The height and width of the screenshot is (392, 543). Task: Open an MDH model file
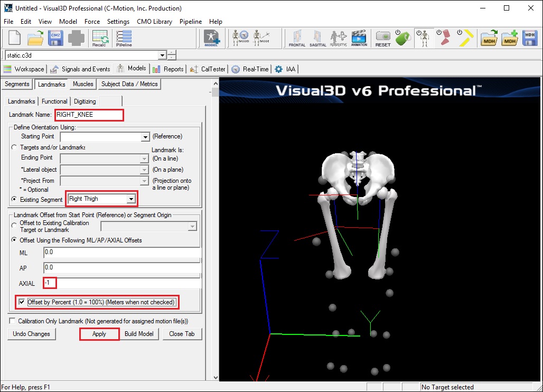pyautogui.click(x=489, y=38)
